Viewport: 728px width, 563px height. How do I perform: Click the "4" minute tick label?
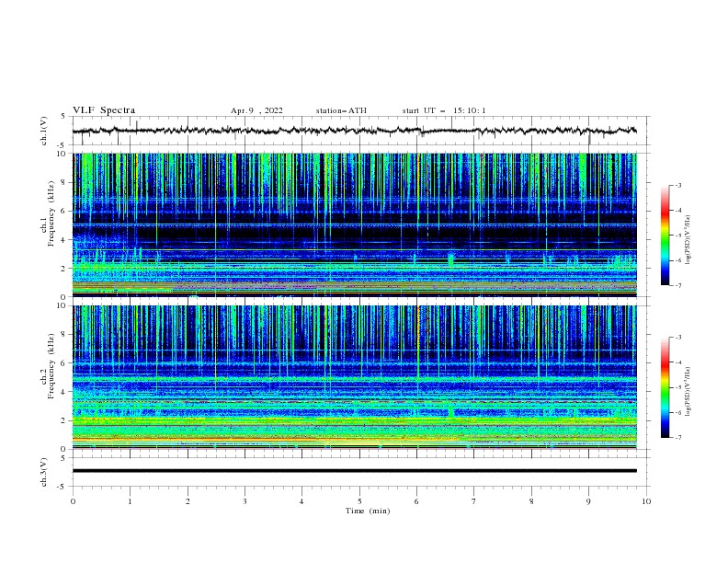click(x=301, y=501)
